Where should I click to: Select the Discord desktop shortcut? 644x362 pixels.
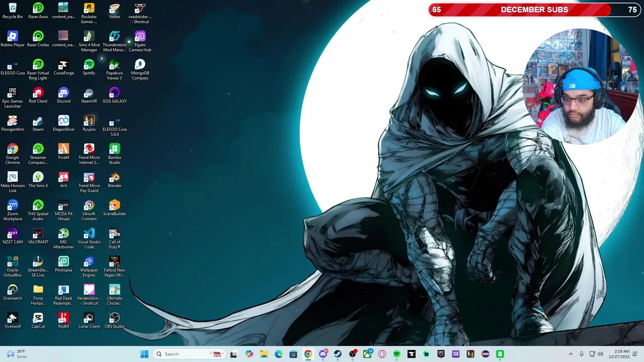point(63,96)
